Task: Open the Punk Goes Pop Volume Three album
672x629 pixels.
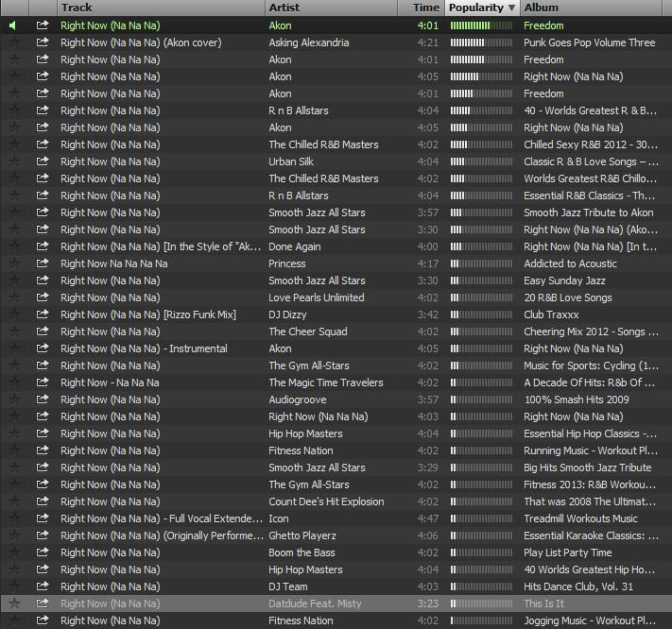Action: [x=589, y=42]
